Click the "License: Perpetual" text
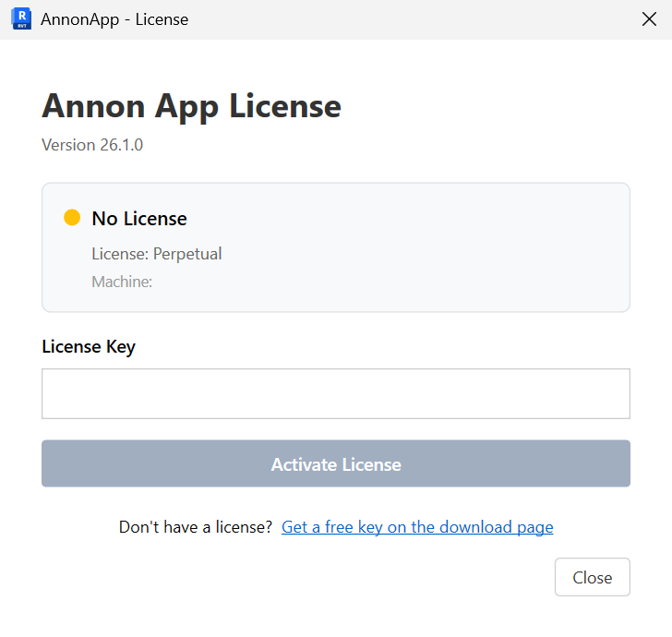Screen dimensions: 672x637 click(156, 254)
